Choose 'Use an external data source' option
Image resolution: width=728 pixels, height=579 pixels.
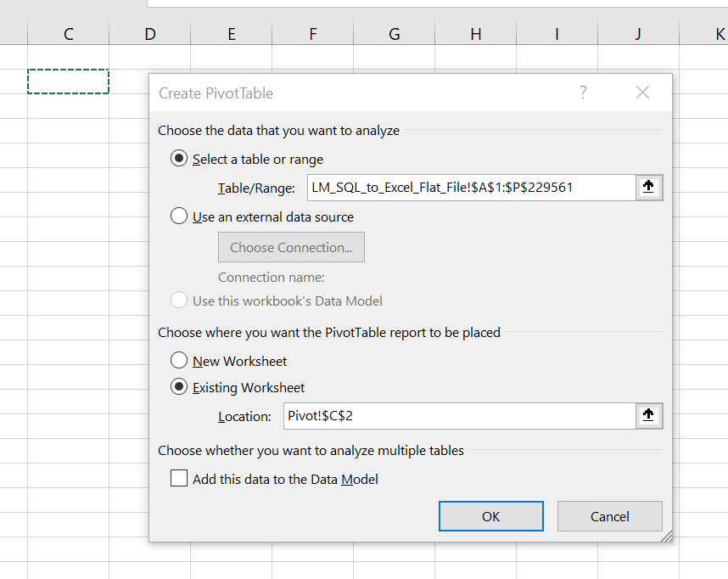coord(179,216)
